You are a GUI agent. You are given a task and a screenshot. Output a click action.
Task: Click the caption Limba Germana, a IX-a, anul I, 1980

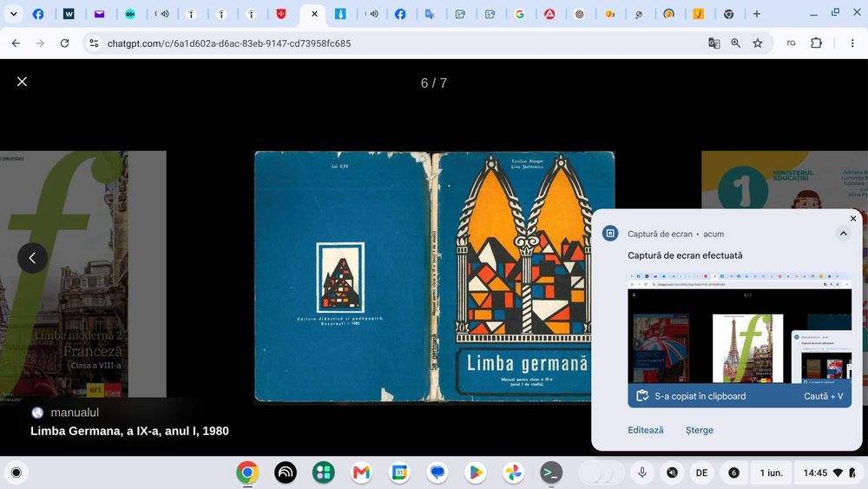click(129, 431)
